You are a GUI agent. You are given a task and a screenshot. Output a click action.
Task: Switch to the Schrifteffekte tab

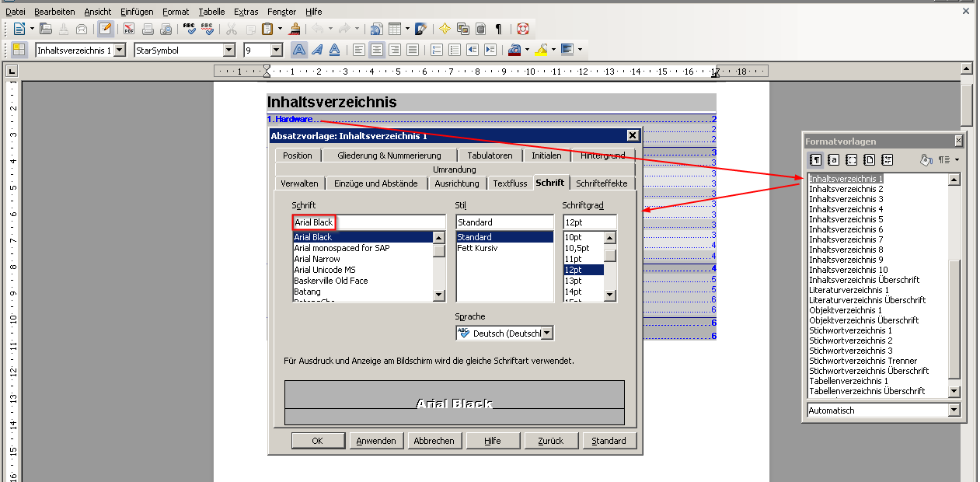(602, 183)
